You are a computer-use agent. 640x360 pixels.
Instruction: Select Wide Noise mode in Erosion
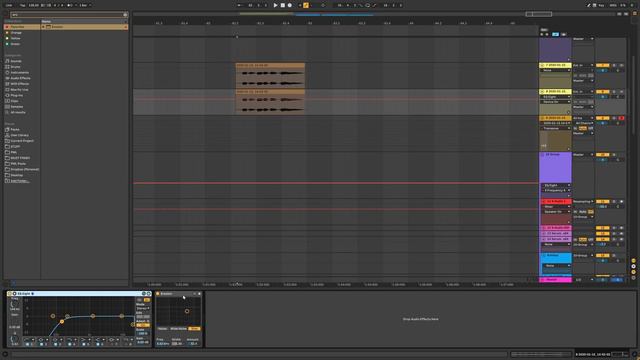point(178,329)
